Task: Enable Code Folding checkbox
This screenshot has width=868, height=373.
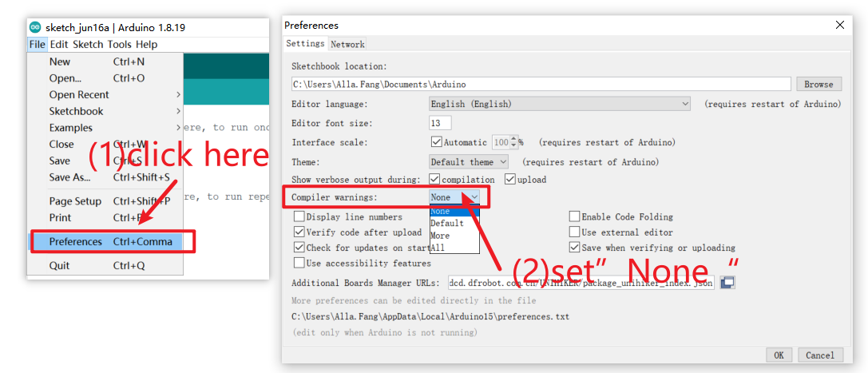Action: [x=574, y=217]
